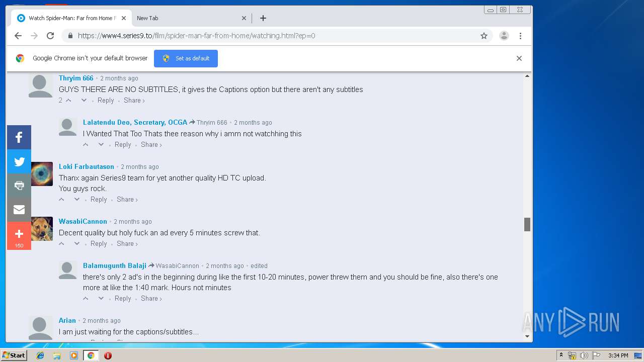644x362 pixels.
Task: Reload the page with refresh icon
Action: [x=50, y=36]
